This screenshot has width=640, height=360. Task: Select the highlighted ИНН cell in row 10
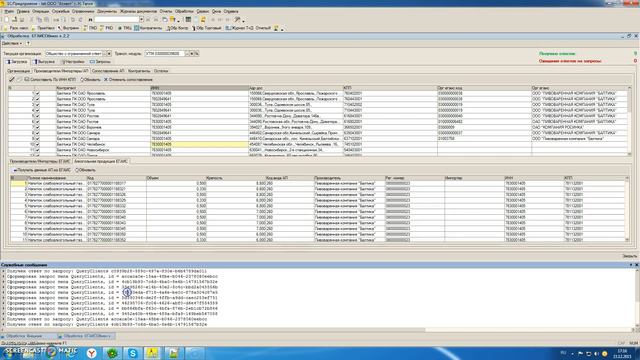pos(199,144)
